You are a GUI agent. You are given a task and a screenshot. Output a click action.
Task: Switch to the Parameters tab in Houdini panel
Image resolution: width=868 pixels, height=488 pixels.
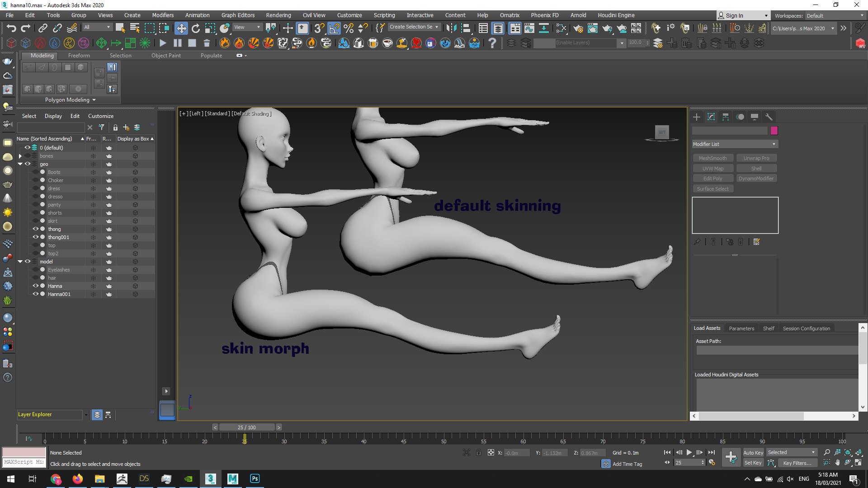tap(741, 328)
